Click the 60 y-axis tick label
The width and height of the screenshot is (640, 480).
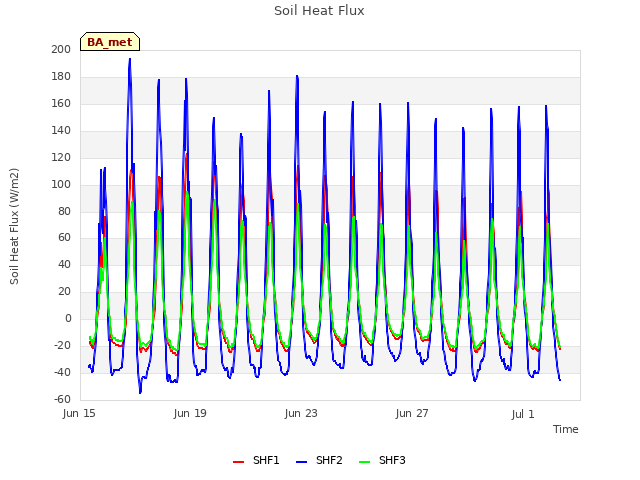coord(64,237)
